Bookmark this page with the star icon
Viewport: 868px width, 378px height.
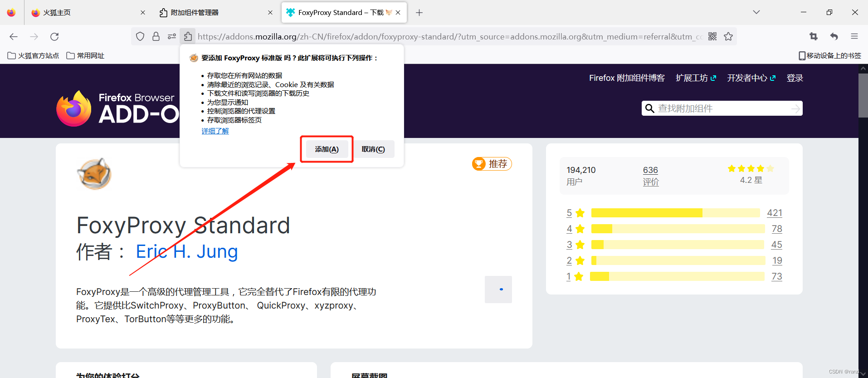click(x=728, y=36)
